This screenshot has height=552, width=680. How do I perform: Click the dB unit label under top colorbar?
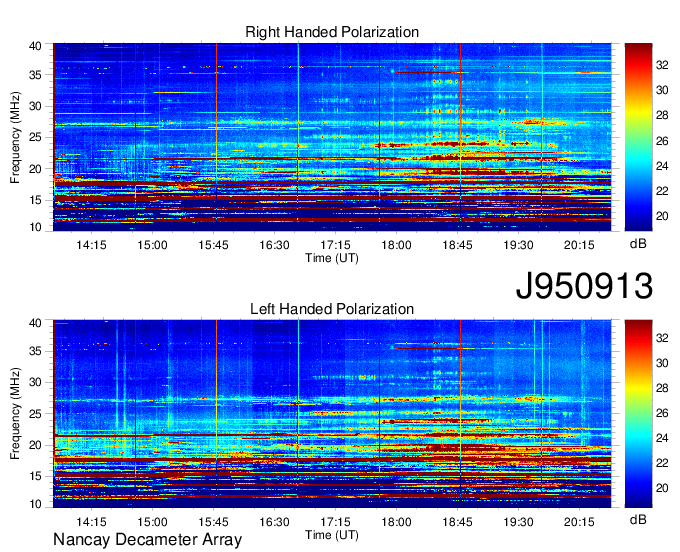[638, 244]
